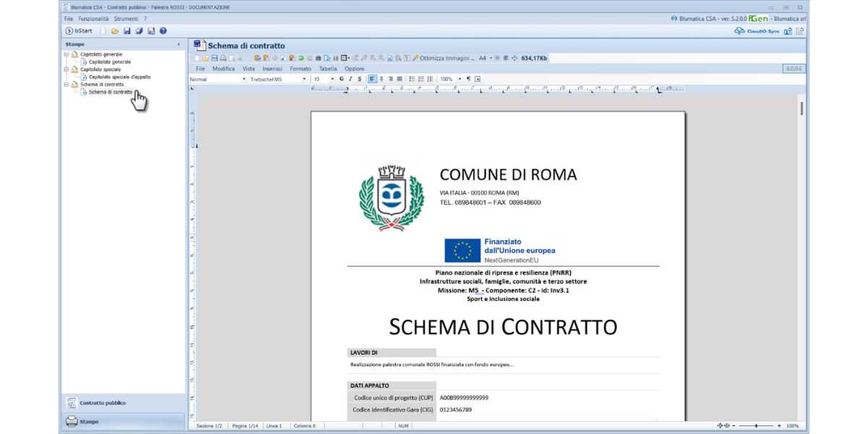The image size is (868, 434).
Task: Open the CloudIO-Sync cloud icon
Action: click(739, 31)
